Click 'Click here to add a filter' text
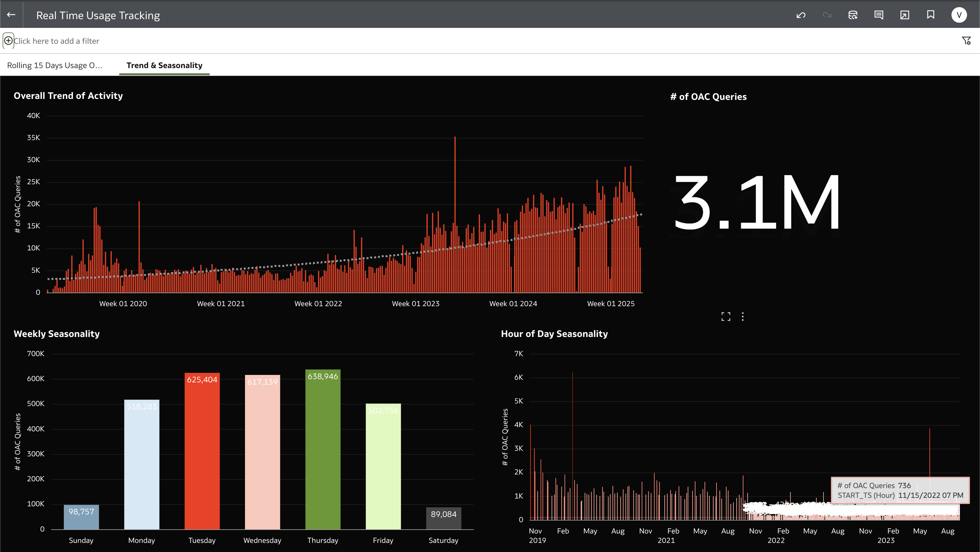Image resolution: width=980 pixels, height=552 pixels. tap(57, 41)
